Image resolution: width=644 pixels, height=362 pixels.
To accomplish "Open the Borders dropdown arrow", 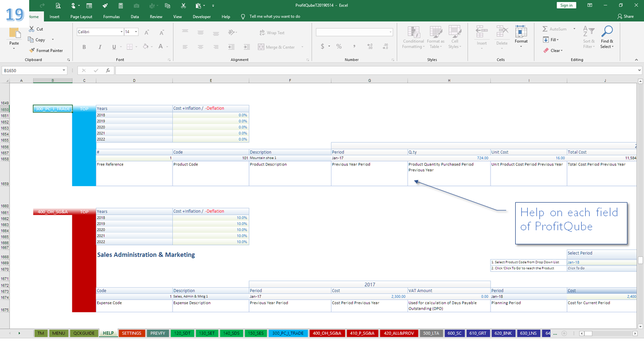I will (135, 47).
